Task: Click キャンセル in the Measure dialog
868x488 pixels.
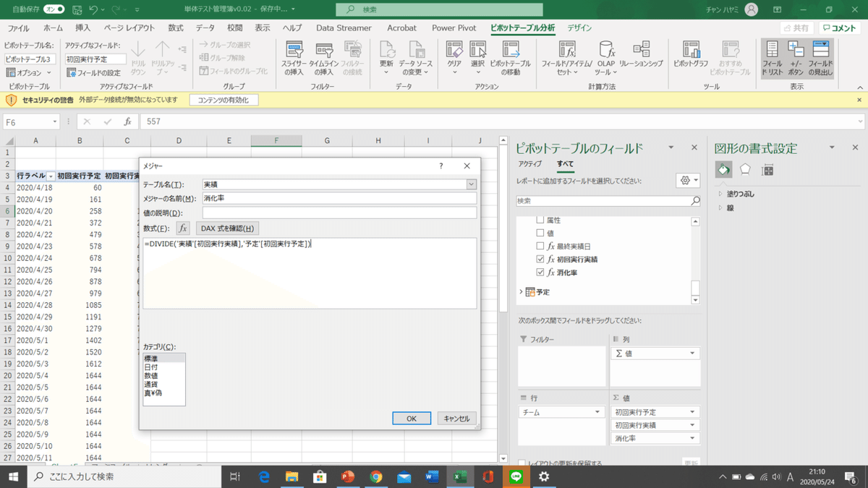Action: point(456,418)
